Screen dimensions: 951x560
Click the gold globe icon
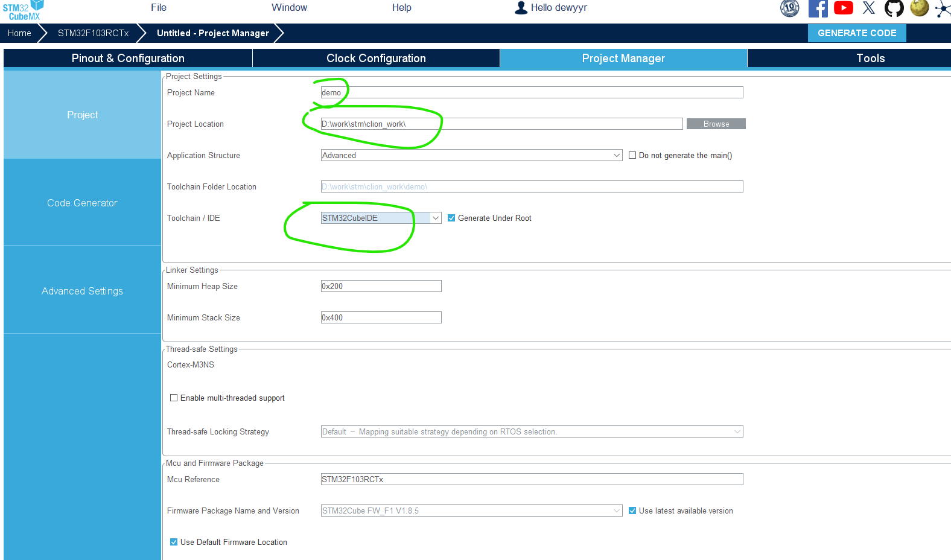pos(919,8)
